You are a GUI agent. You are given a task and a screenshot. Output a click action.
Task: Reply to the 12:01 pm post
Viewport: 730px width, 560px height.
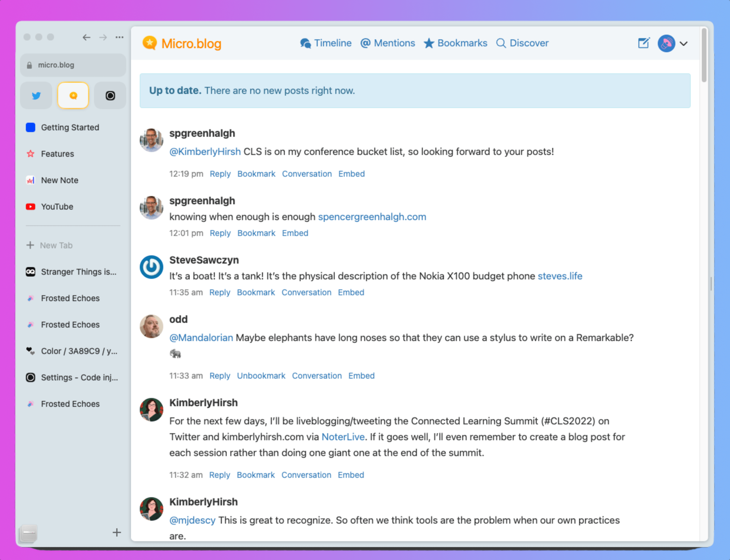pos(220,233)
